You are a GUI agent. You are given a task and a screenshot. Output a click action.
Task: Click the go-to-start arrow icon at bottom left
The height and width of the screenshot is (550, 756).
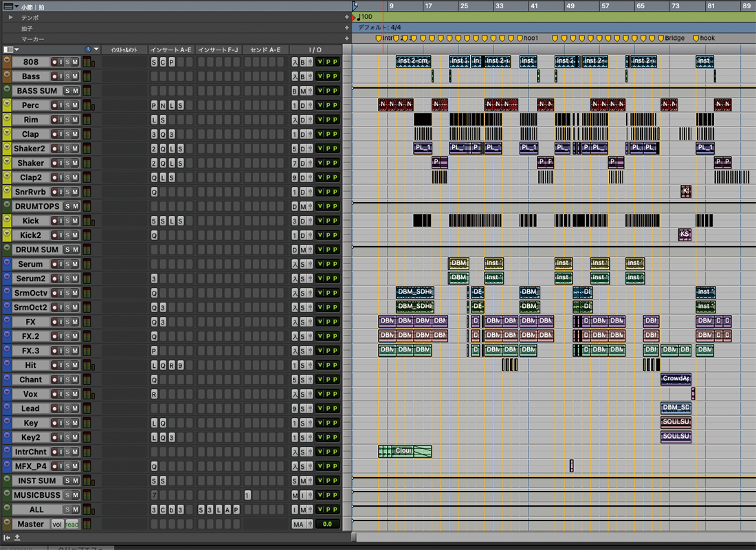pyautogui.click(x=7, y=538)
